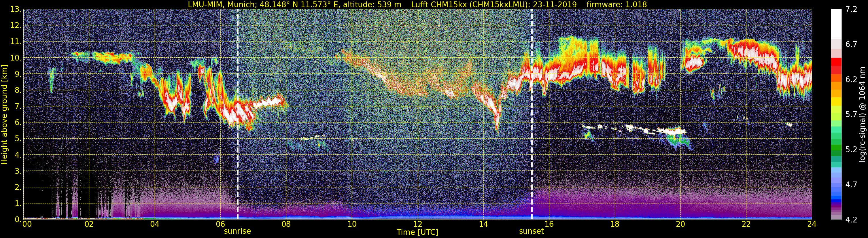Click the time axis tick label 06

tap(220, 224)
